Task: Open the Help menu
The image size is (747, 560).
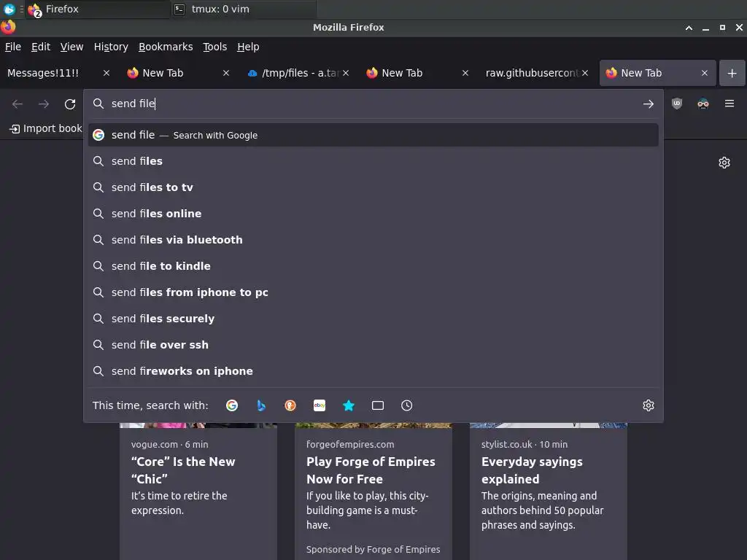Action: (248, 47)
